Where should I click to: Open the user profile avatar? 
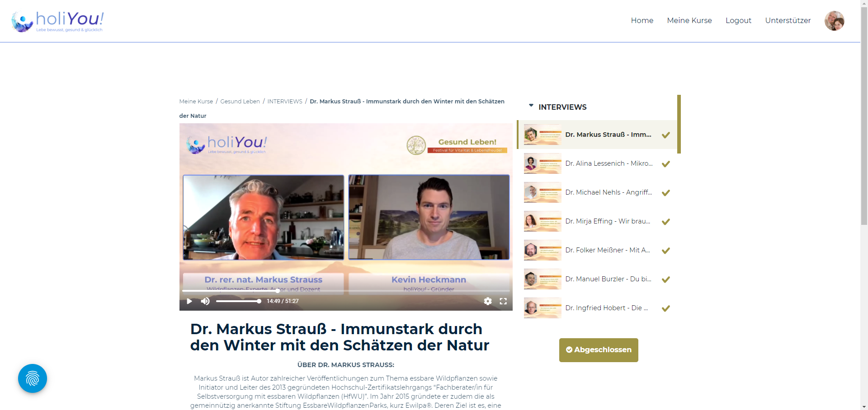point(834,21)
